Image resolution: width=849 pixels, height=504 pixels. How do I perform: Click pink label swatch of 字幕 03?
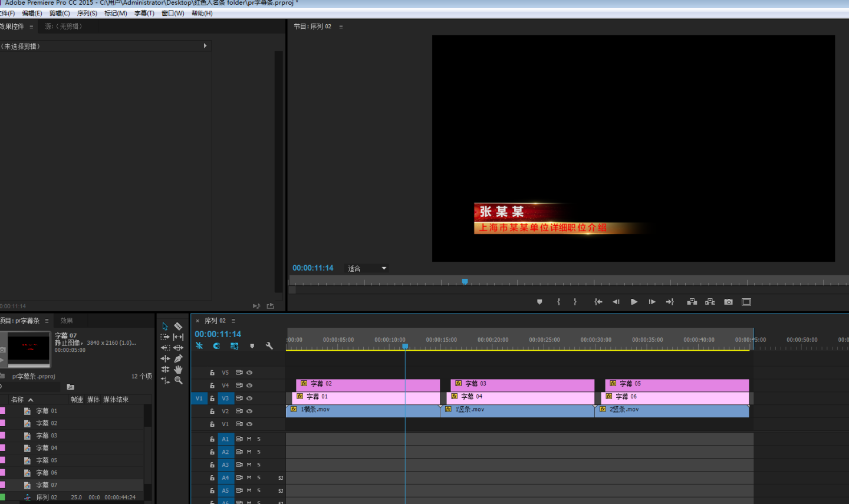coord(2,436)
